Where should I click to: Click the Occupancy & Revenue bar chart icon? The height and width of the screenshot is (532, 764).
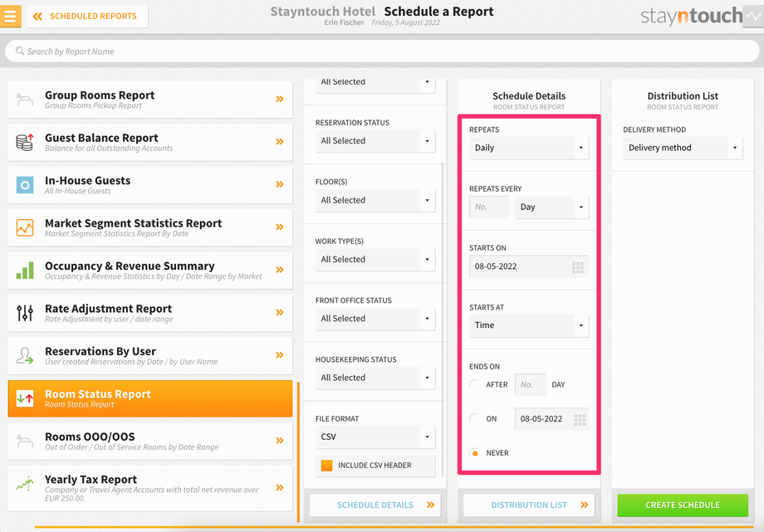[x=25, y=271]
